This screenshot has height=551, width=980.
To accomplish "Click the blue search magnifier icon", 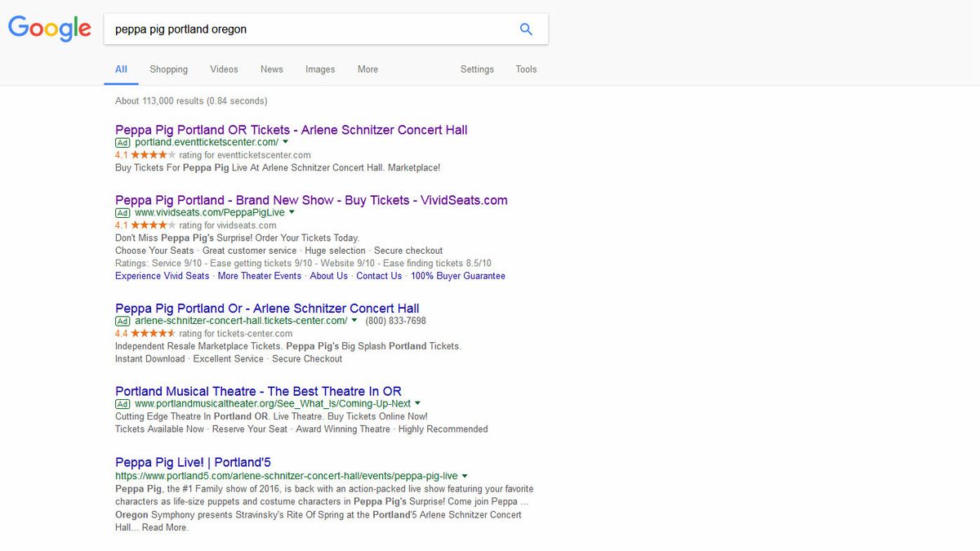I will 526,29.
